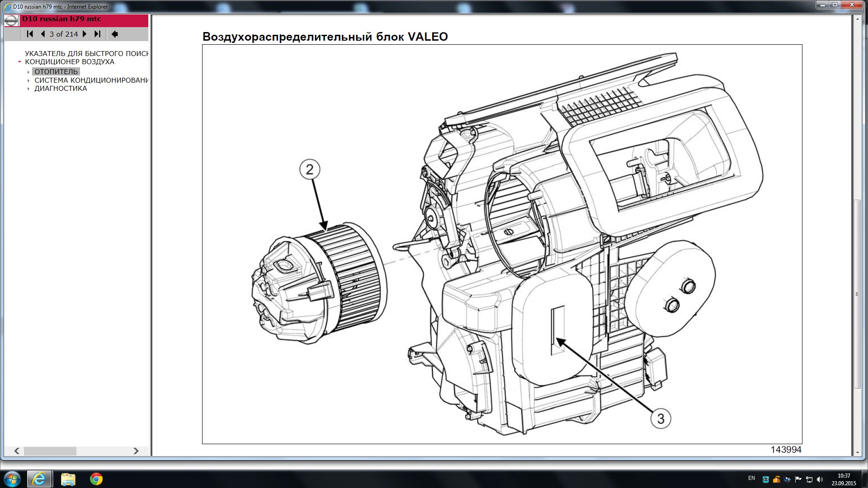The width and height of the screenshot is (868, 488).
Task: Click the figure number '143994'
Action: click(786, 450)
